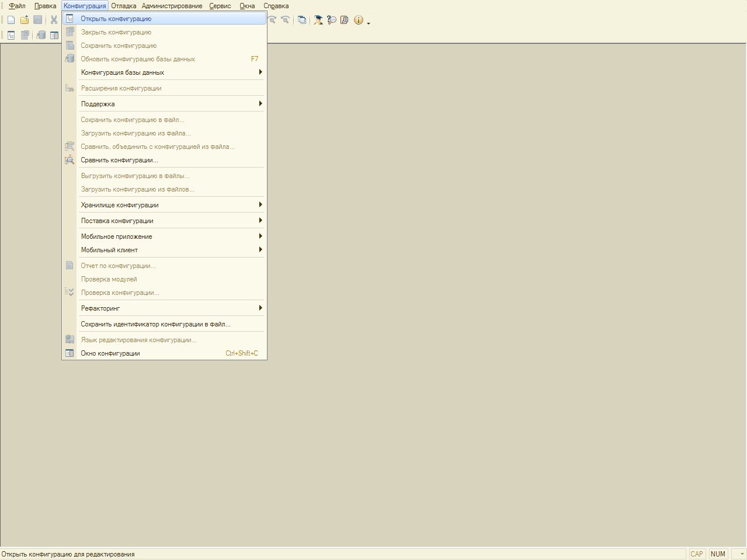The height and width of the screenshot is (560, 747).
Task: Select Обновить конфигурацию базы данных entry
Action: [164, 59]
